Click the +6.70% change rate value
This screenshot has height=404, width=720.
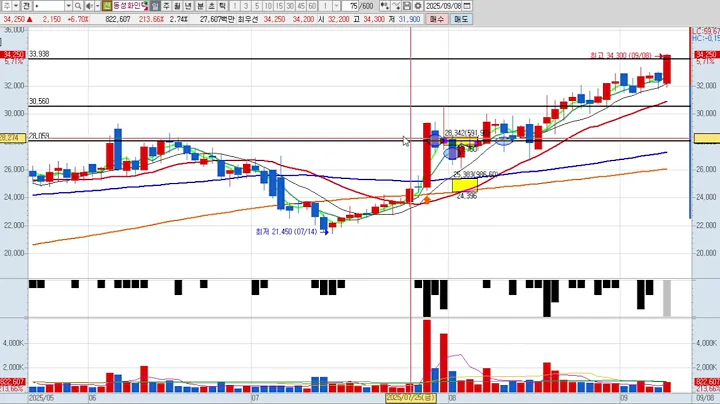(x=78, y=19)
